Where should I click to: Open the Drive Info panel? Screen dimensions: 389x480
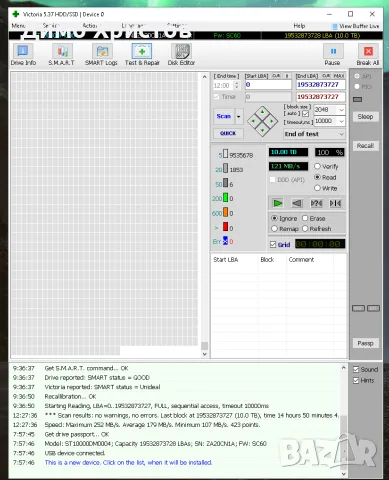[x=23, y=55]
